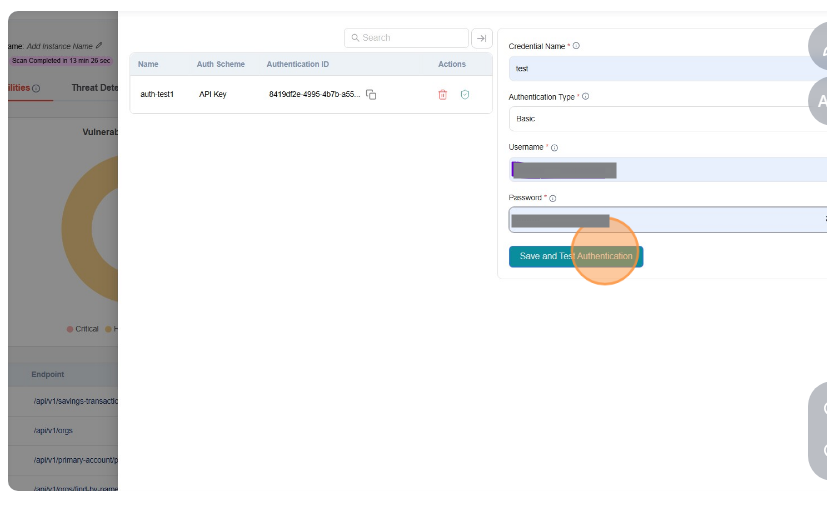Click Save and Test Authentication button

click(575, 257)
